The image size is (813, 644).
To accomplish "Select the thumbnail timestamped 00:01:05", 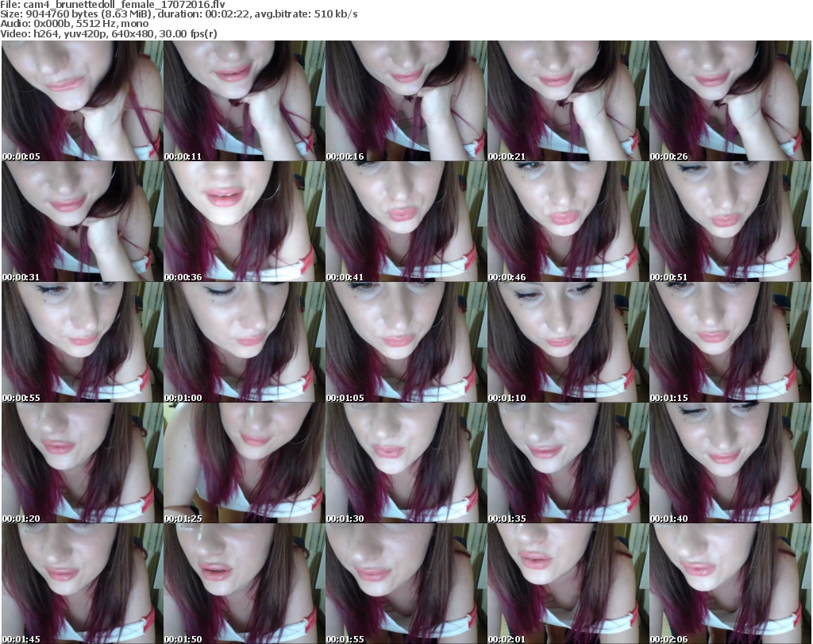I will tap(406, 343).
